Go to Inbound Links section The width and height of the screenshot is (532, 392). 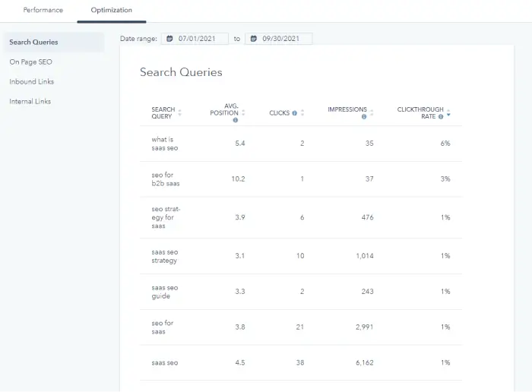[32, 81]
